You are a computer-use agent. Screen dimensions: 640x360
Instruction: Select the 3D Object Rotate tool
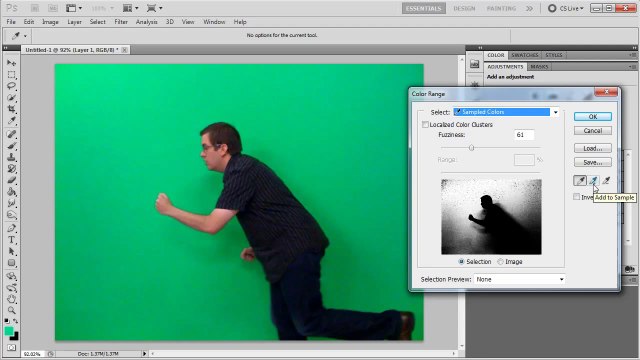point(11,276)
